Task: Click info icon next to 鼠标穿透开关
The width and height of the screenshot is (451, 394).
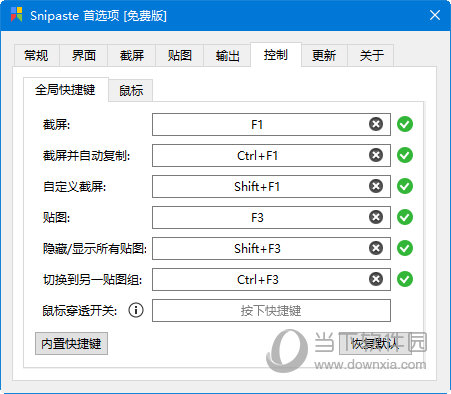Action: [x=136, y=310]
